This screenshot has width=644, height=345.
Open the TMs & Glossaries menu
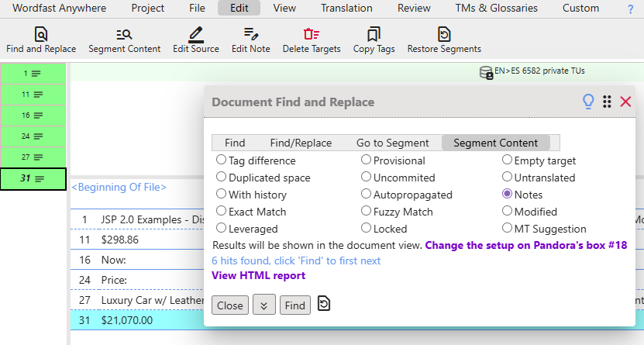[497, 9]
